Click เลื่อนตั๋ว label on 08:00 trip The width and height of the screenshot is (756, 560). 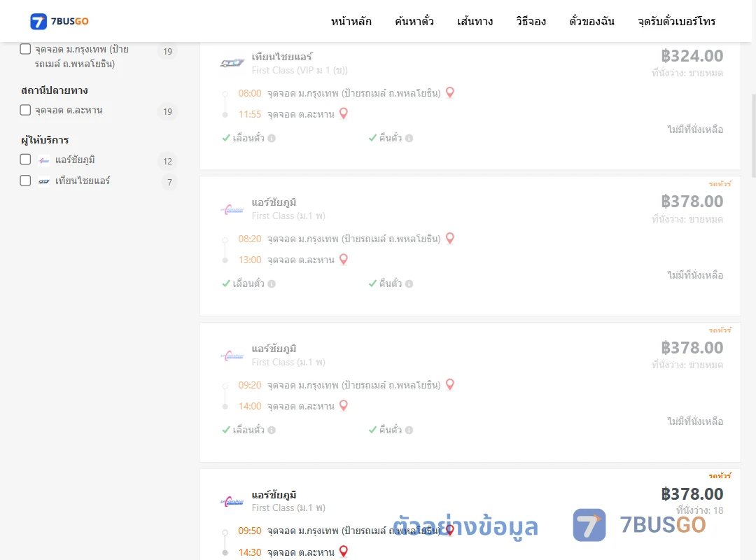pyautogui.click(x=248, y=138)
